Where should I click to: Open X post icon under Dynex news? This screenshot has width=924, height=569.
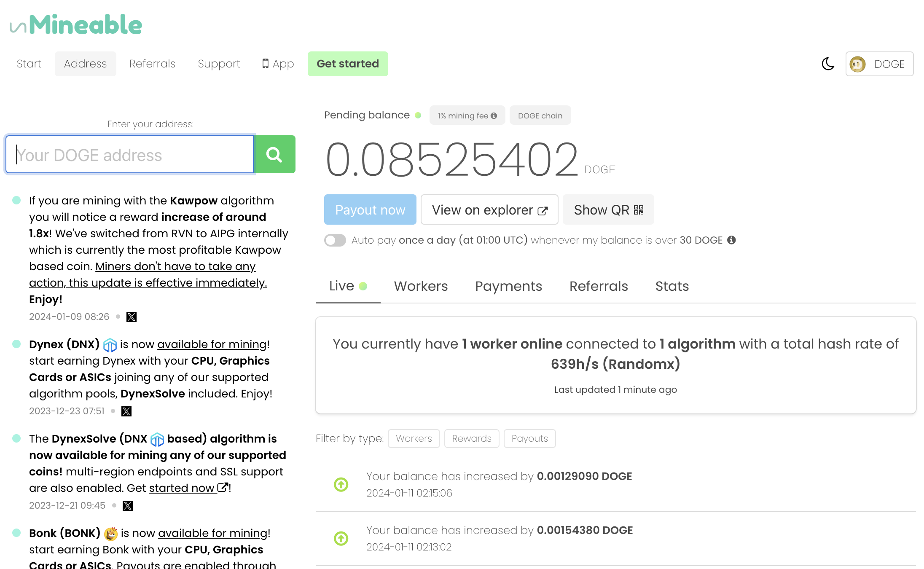[126, 411]
